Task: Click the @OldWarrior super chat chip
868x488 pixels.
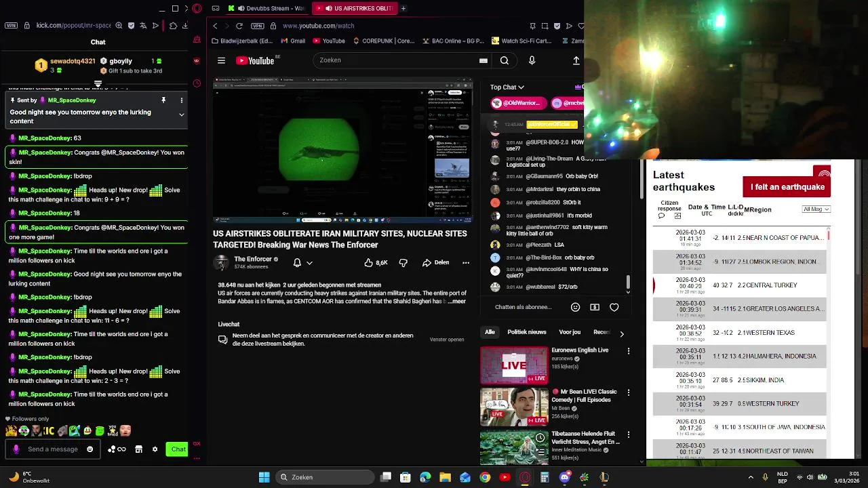Action: click(518, 103)
